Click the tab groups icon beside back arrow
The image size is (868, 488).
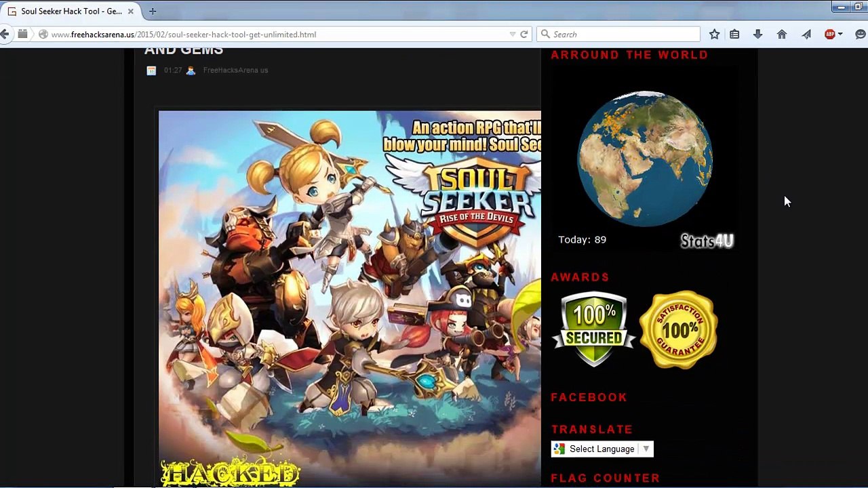[x=22, y=34]
